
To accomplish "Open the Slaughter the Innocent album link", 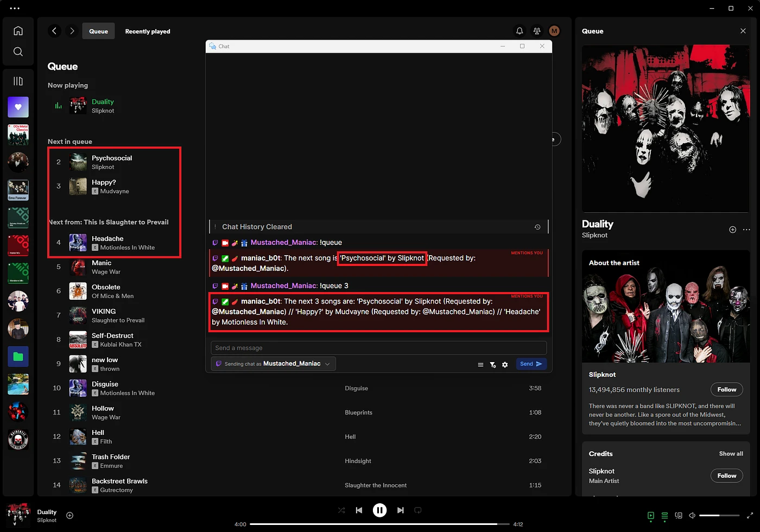I will [x=376, y=485].
